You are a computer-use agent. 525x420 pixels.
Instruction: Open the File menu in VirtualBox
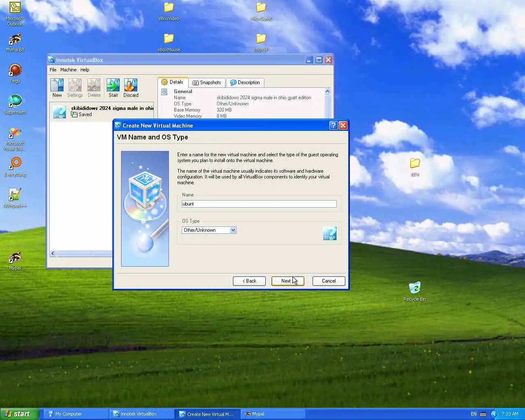click(x=53, y=70)
